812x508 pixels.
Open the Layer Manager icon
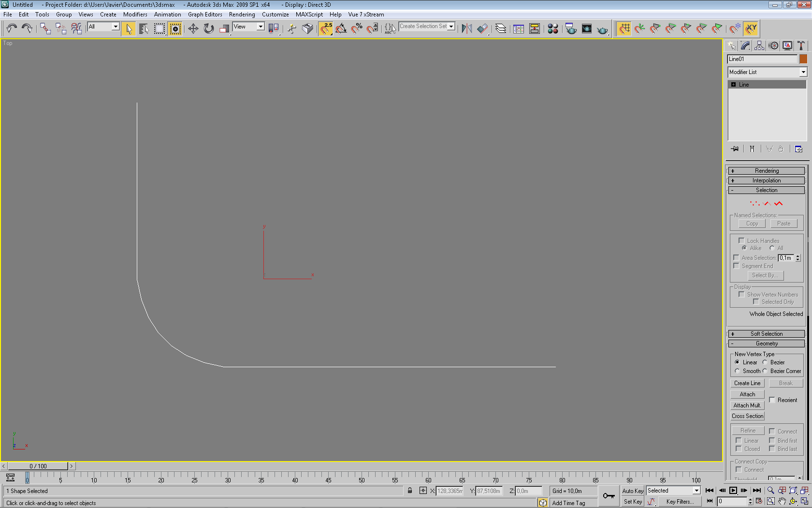tap(501, 29)
